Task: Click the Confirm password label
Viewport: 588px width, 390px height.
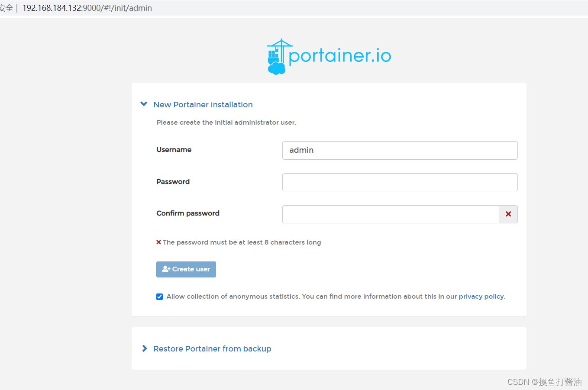Action: [x=188, y=213]
